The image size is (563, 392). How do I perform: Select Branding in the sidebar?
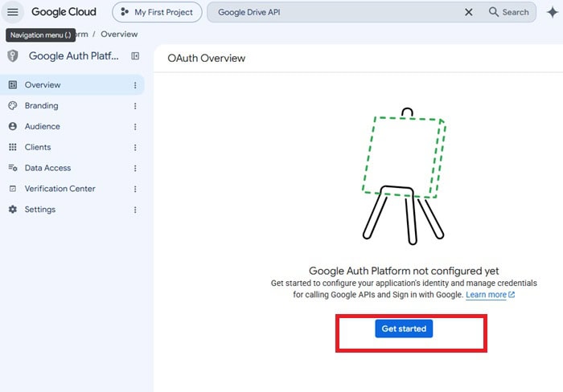coord(72,106)
